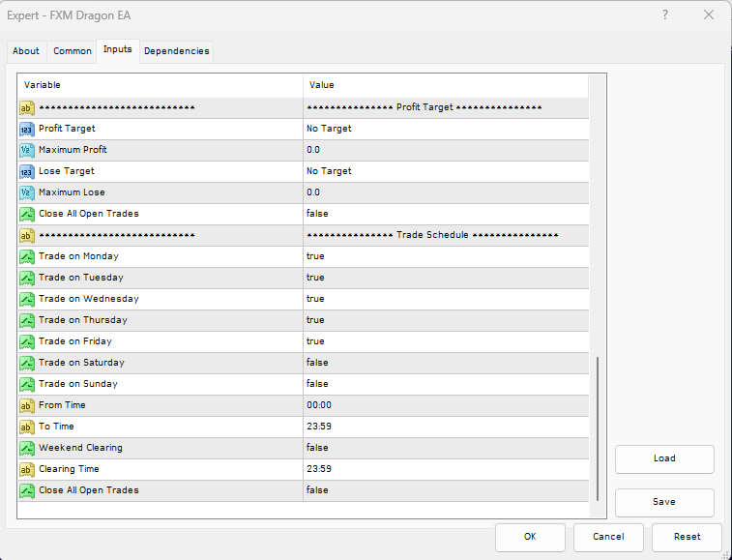The image size is (732, 560).
Task: Click the string icon next to To Time
Action: [x=27, y=427]
